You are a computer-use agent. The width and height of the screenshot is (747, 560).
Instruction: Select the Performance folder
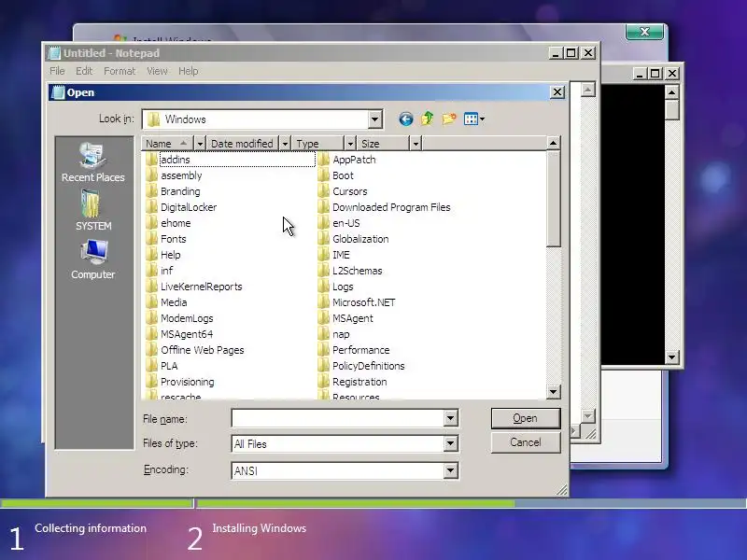tap(354, 350)
